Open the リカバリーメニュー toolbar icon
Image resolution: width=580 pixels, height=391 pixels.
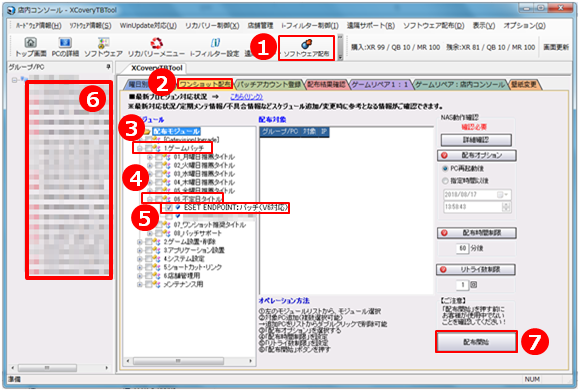pos(156,47)
